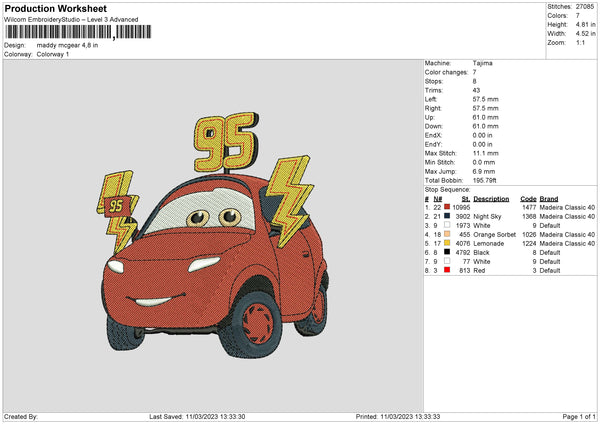Click the Night Sky description text

(x=487, y=216)
